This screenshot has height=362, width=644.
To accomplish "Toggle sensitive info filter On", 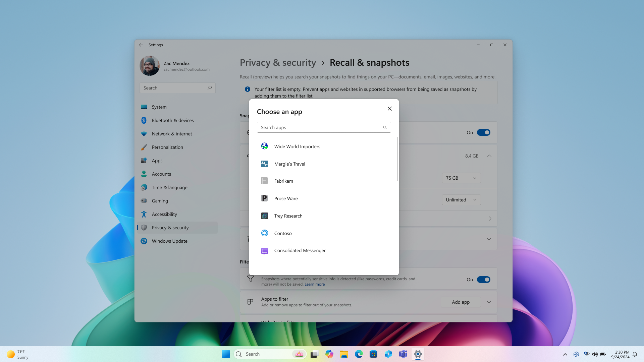I will (483, 279).
